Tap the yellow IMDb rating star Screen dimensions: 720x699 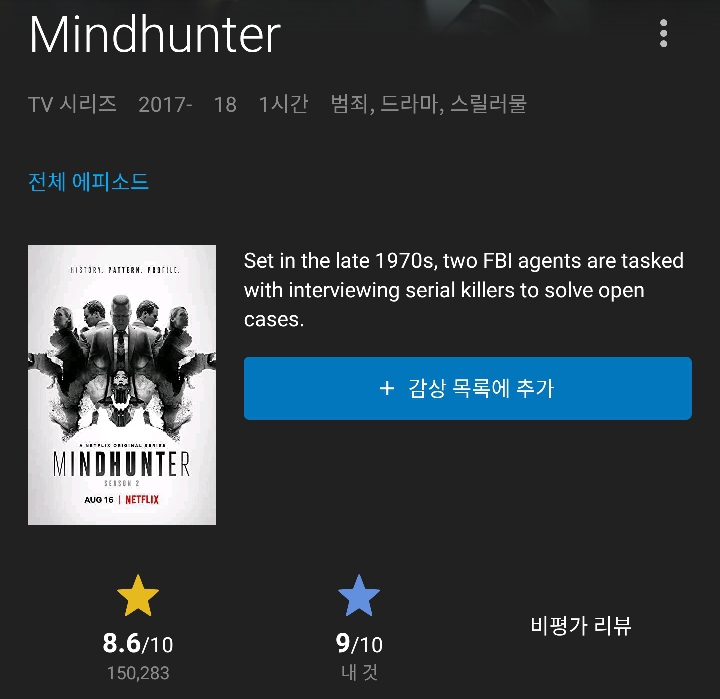[x=138, y=595]
